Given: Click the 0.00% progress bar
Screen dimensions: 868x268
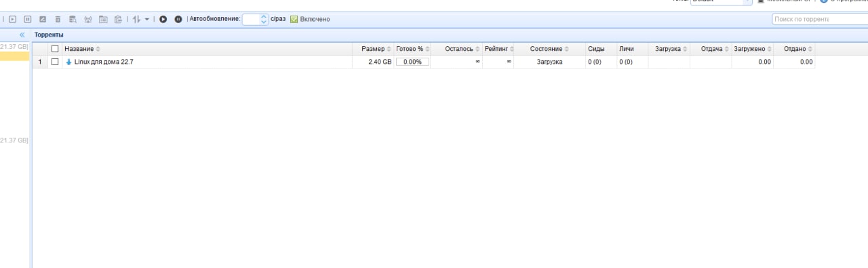Looking at the screenshot, I should point(412,62).
